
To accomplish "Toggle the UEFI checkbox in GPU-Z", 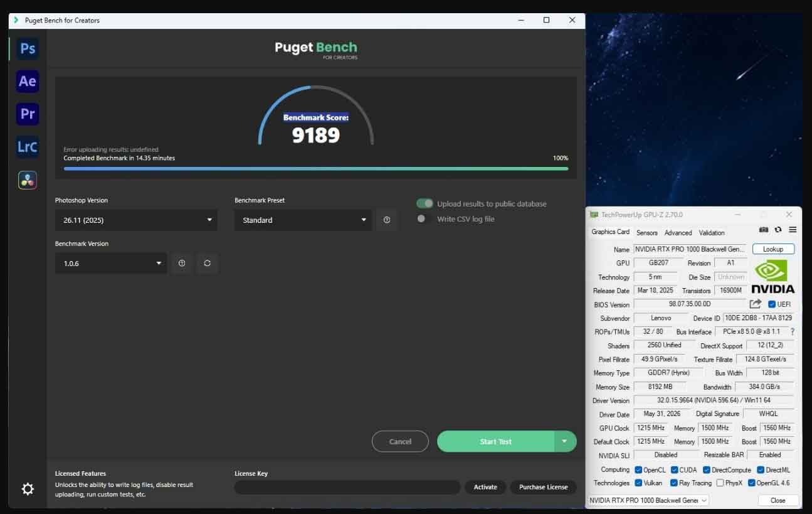I will [x=772, y=304].
